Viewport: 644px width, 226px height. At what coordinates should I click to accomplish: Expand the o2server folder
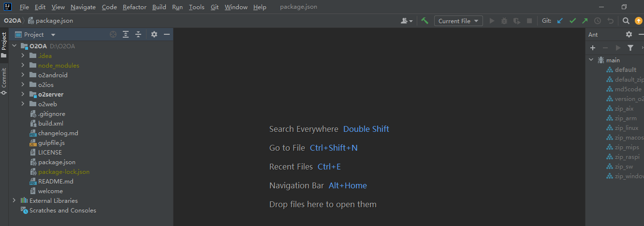pos(22,94)
